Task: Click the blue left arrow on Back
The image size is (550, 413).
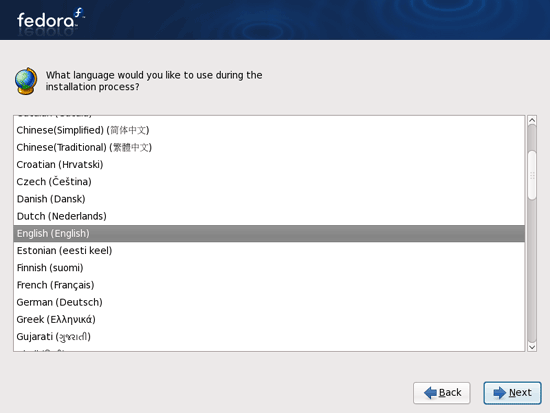Action: click(430, 393)
